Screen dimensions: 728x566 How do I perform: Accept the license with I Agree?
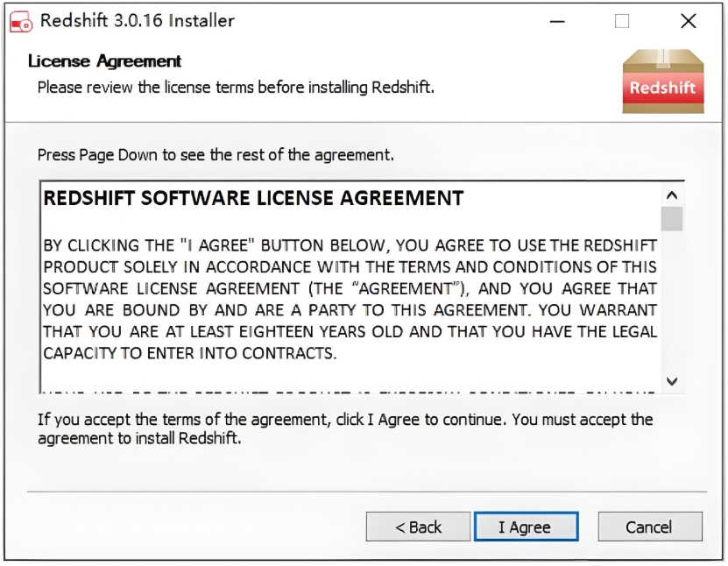pos(525,527)
